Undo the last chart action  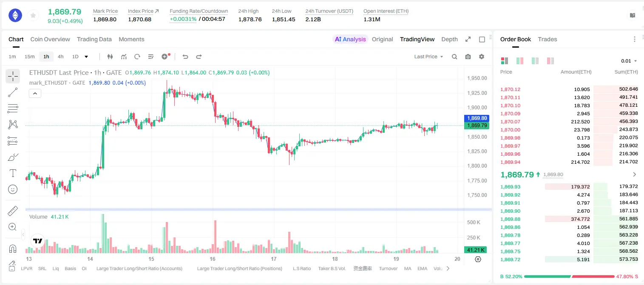coord(185,57)
